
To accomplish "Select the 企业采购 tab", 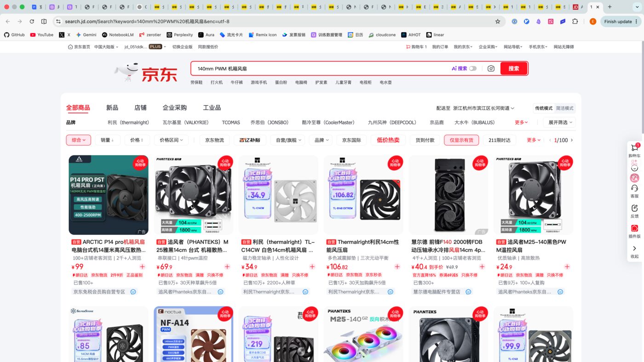I will [174, 108].
